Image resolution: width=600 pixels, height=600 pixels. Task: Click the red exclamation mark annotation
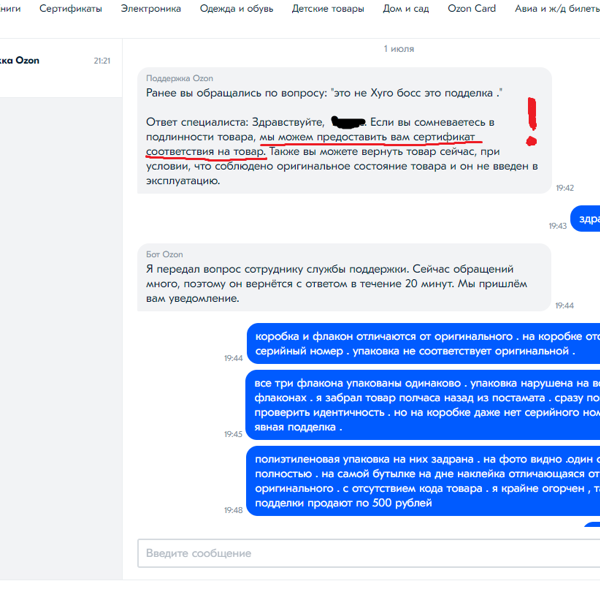click(x=532, y=122)
